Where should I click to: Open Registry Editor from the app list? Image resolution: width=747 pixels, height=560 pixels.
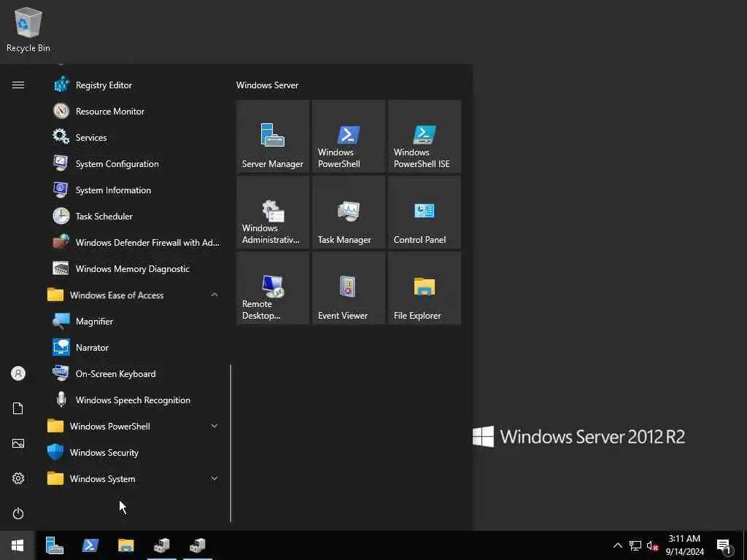(x=133, y=85)
